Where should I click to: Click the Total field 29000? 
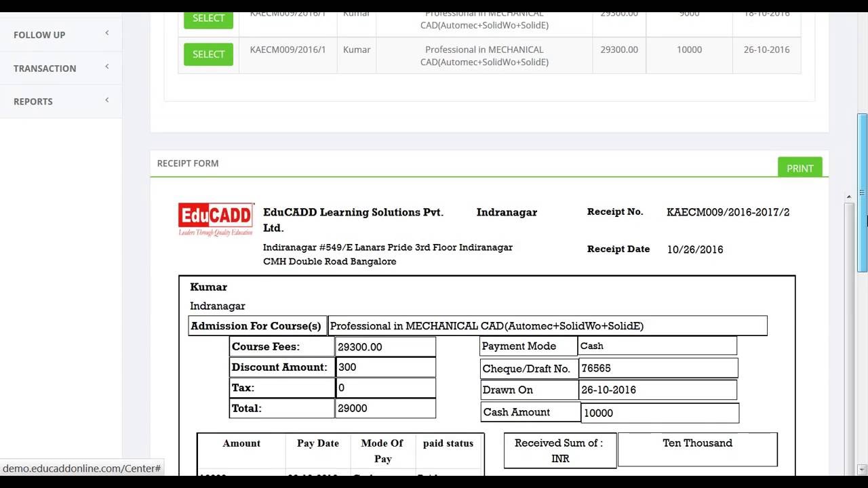(386, 408)
